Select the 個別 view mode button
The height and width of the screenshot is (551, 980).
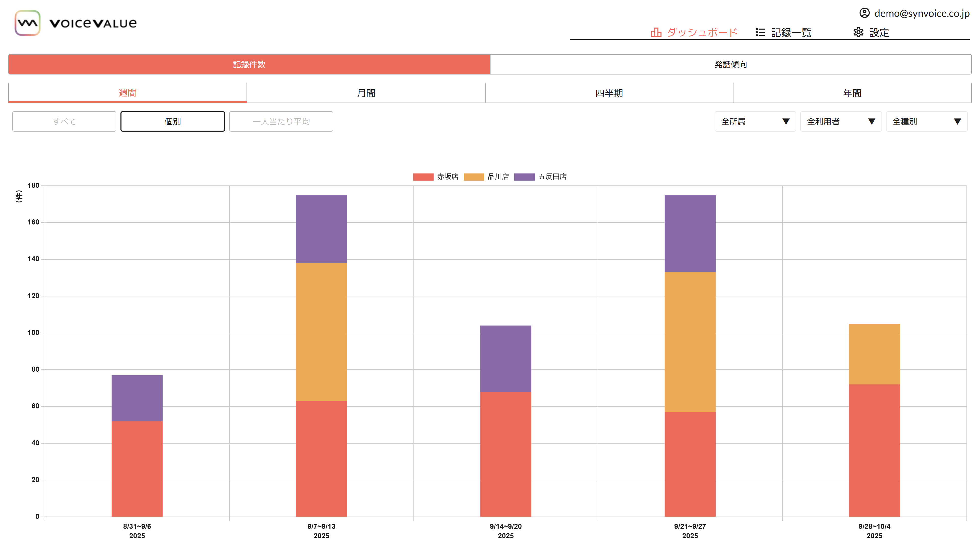(x=172, y=121)
